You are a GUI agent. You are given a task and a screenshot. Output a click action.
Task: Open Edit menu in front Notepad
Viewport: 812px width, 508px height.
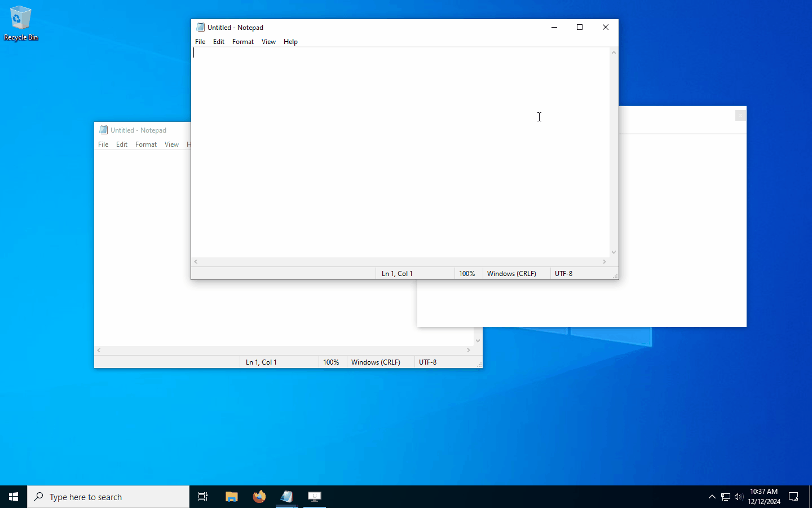[219, 42]
